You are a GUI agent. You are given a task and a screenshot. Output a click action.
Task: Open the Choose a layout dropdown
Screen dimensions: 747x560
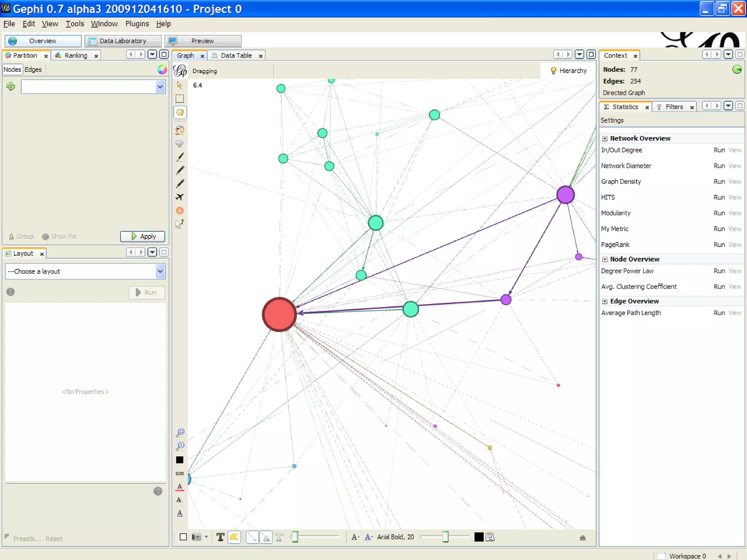160,271
